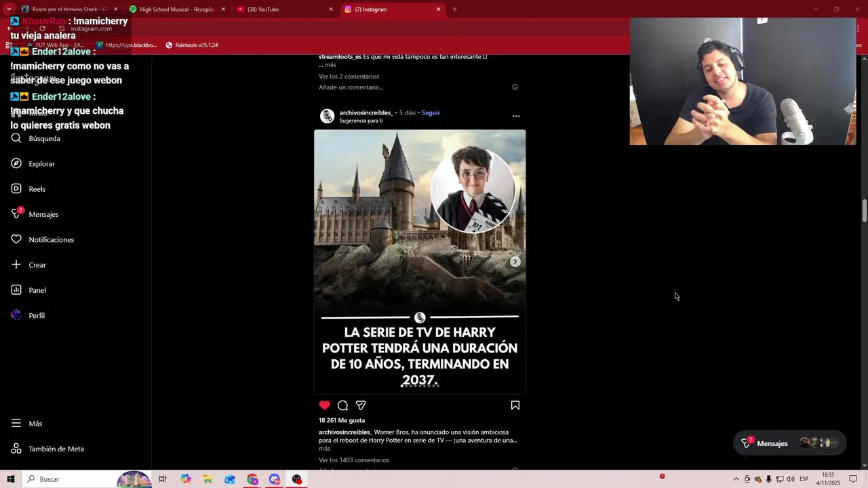Image resolution: width=868 pixels, height=488 pixels.
Task: Open the clock showing 16:33
Action: click(828, 479)
